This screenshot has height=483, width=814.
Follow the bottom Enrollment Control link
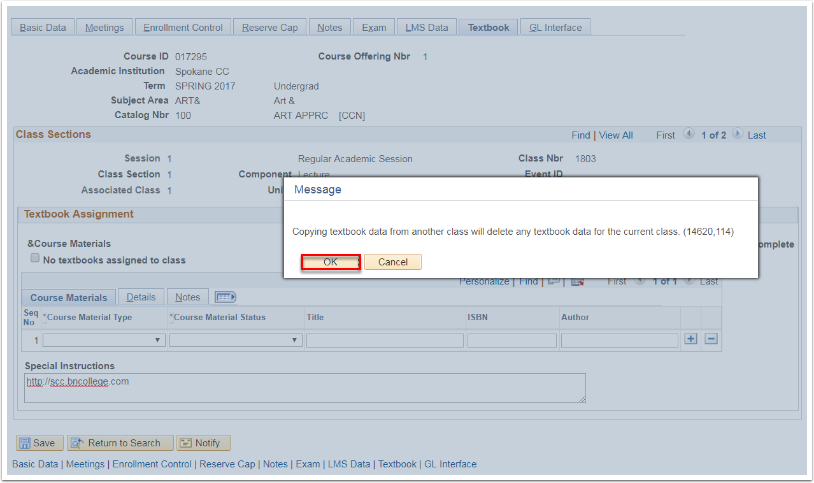click(x=152, y=464)
